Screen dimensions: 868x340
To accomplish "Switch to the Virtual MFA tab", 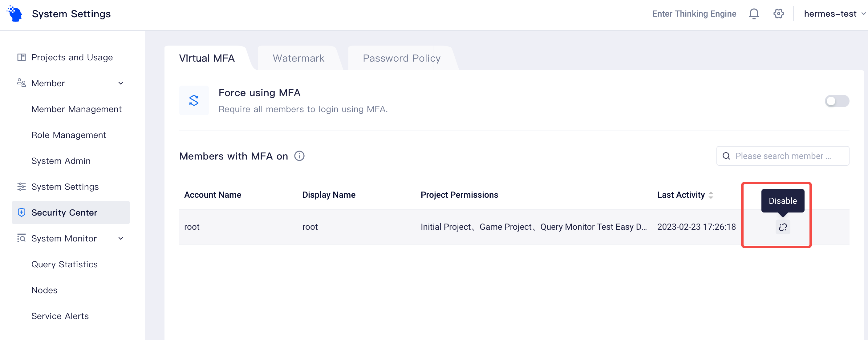I will [x=207, y=58].
